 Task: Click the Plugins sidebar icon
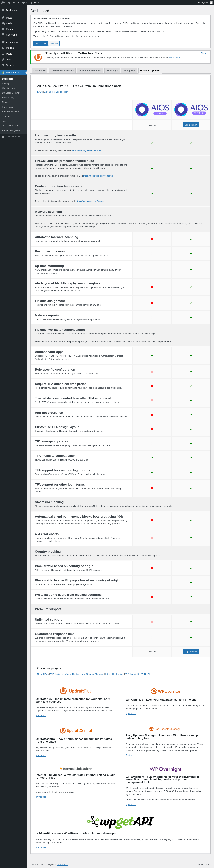(x=3, y=48)
